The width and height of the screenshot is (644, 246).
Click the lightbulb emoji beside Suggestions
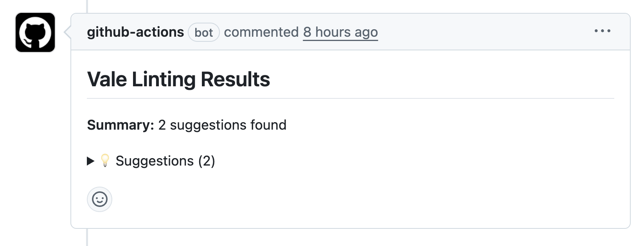pos(105,160)
